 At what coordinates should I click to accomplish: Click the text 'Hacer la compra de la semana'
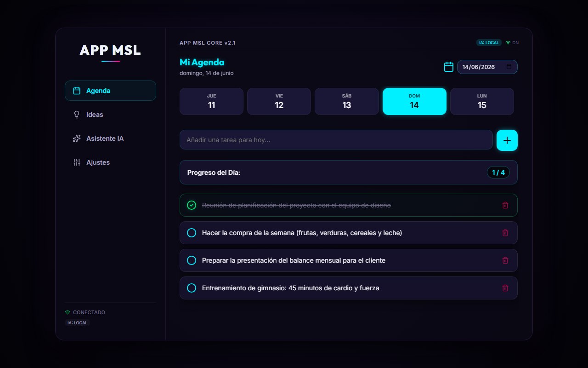pos(248,233)
